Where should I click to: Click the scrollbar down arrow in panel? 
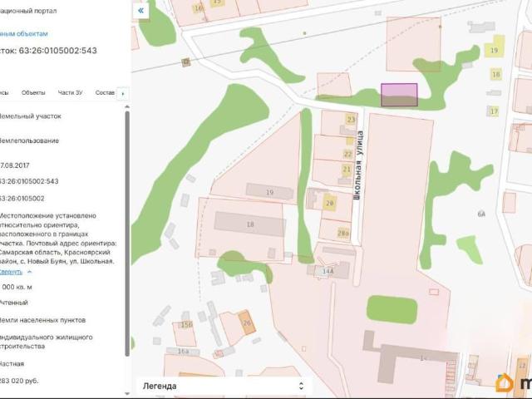pos(127,393)
